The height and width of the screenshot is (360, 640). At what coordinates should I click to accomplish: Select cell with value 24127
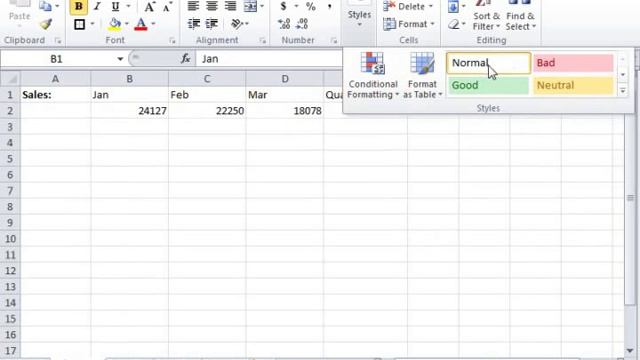pyautogui.click(x=129, y=111)
